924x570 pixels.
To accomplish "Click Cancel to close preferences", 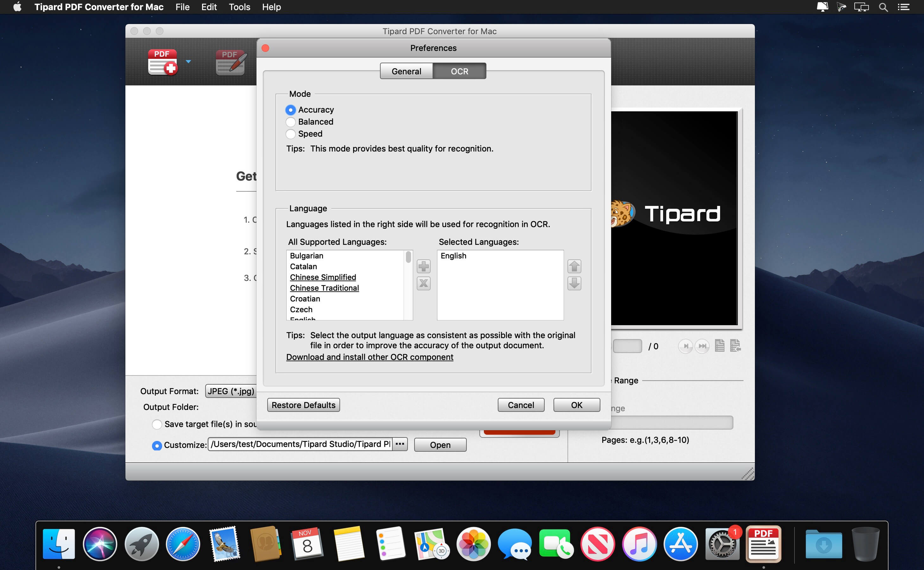I will coord(521,405).
